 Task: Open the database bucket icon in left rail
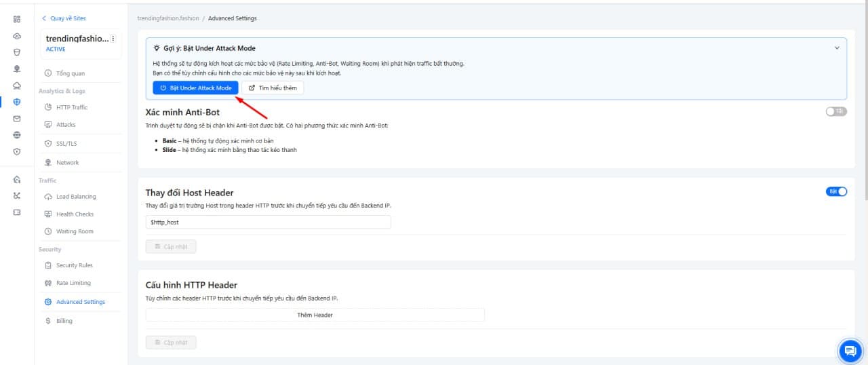[x=17, y=52]
